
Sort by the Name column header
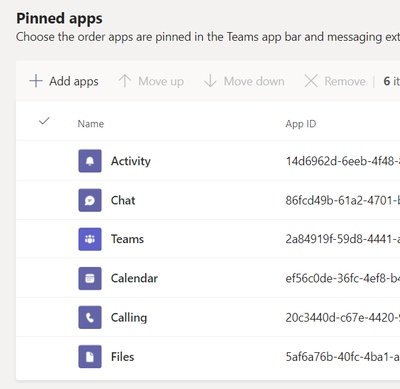coord(91,124)
